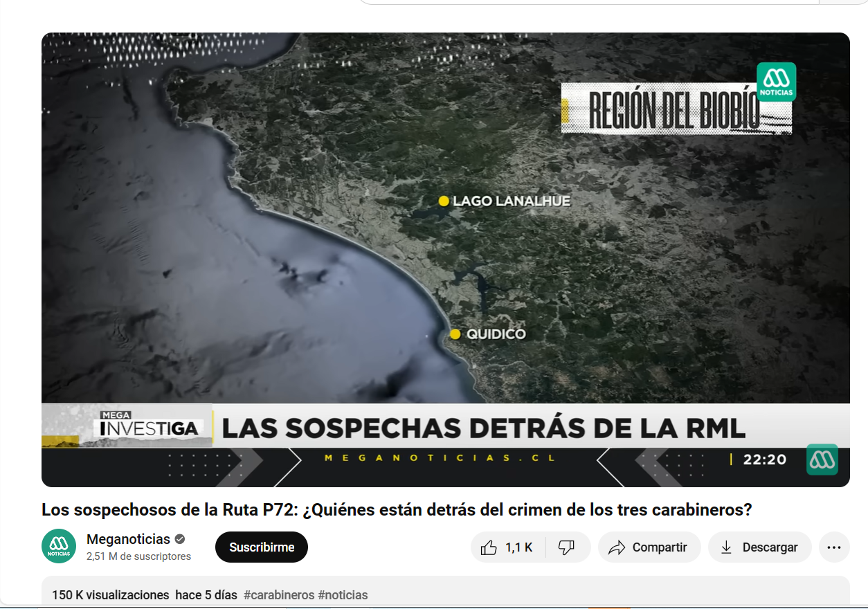Image resolution: width=868 pixels, height=609 pixels.
Task: Click the Descargar download button
Action: click(x=759, y=547)
